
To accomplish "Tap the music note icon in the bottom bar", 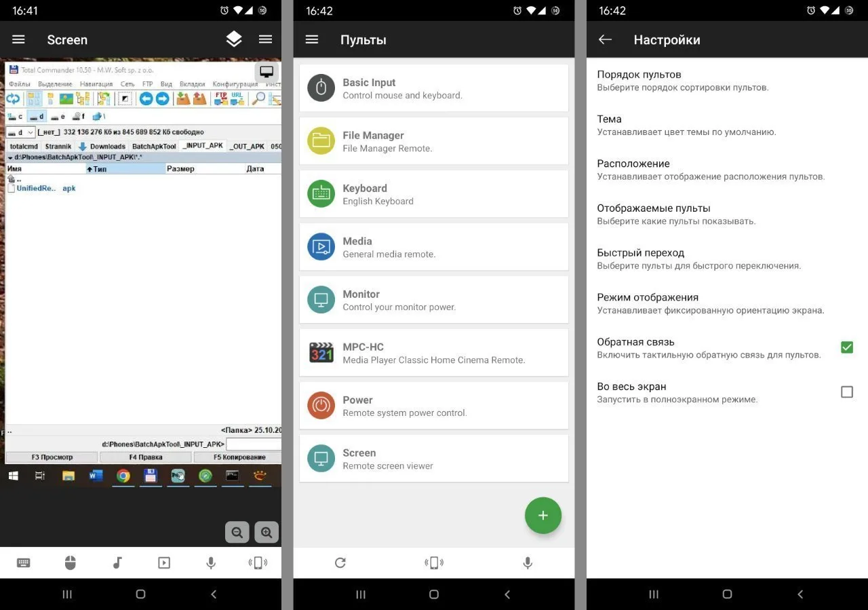I will [117, 563].
